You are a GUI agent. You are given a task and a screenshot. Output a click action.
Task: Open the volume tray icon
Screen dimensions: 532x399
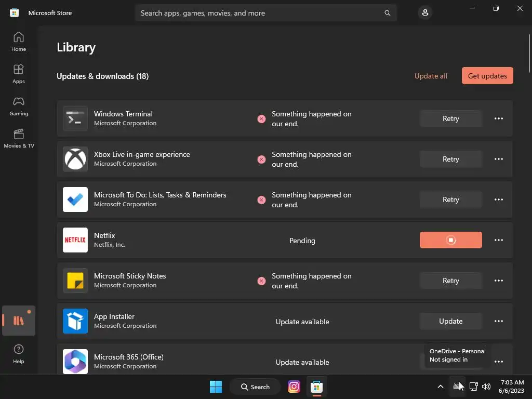[486, 386]
